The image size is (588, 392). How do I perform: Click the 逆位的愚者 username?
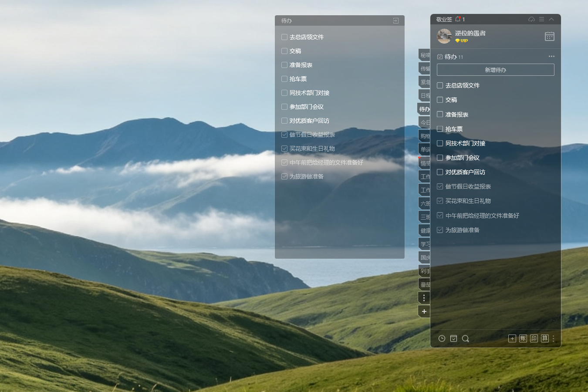point(470,33)
